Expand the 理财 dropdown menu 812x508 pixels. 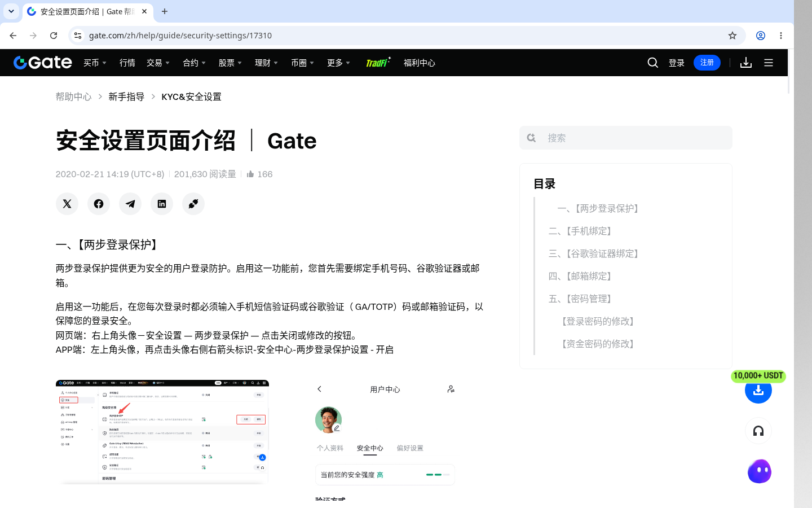point(266,63)
